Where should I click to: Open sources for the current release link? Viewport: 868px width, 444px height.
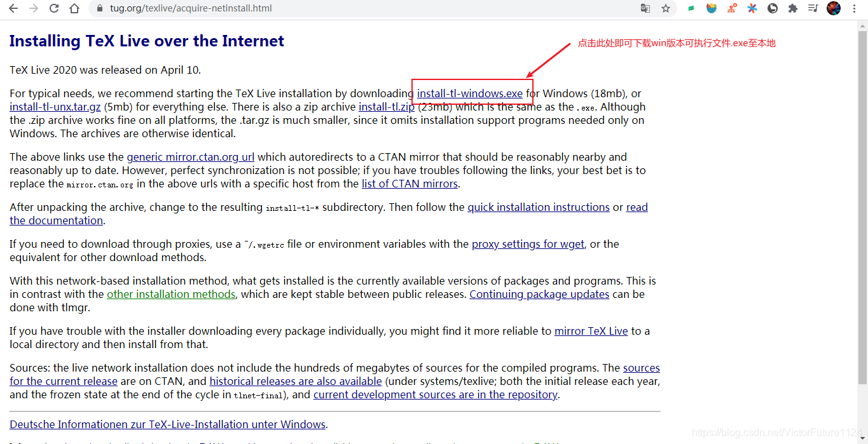tap(64, 381)
